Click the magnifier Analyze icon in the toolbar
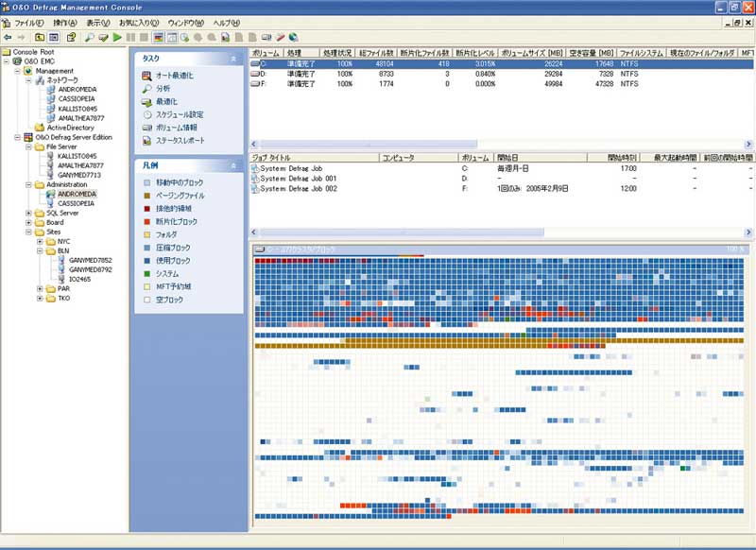Screen dimensions: 756x550 [89, 37]
